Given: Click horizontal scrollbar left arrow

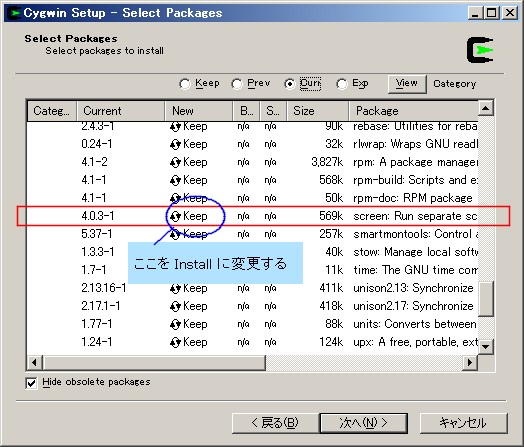Looking at the screenshot, I should pos(34,362).
